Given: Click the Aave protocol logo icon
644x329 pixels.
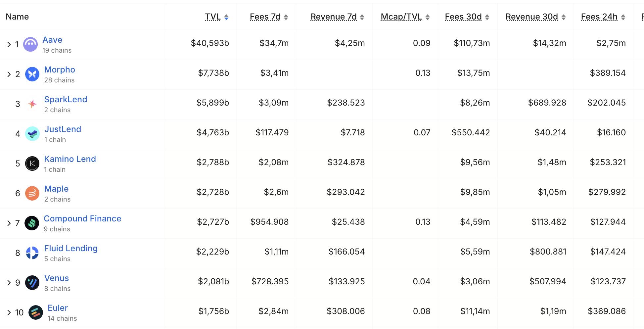Looking at the screenshot, I should click(x=30, y=44).
